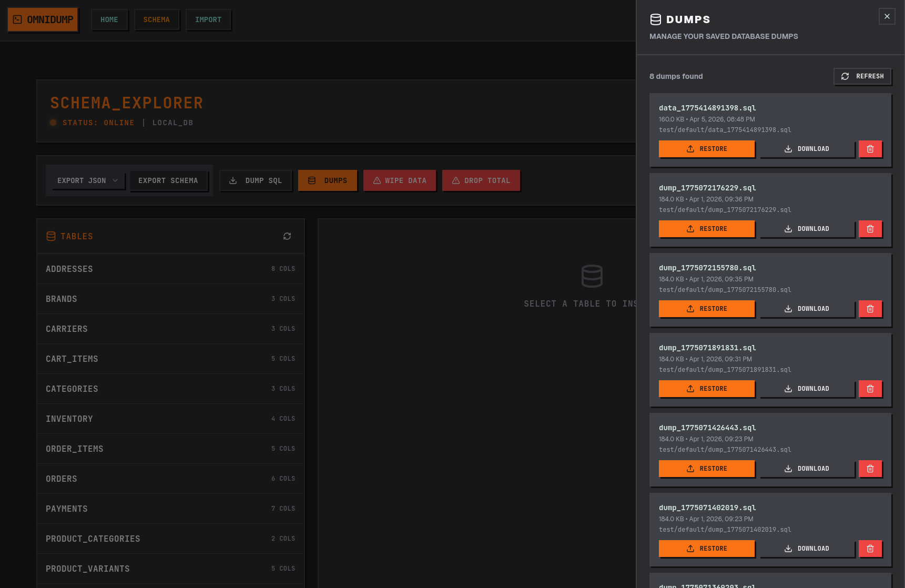The height and width of the screenshot is (588, 905).
Task: Delete data_1775414891398.sql via its trash icon
Action: coord(870,149)
